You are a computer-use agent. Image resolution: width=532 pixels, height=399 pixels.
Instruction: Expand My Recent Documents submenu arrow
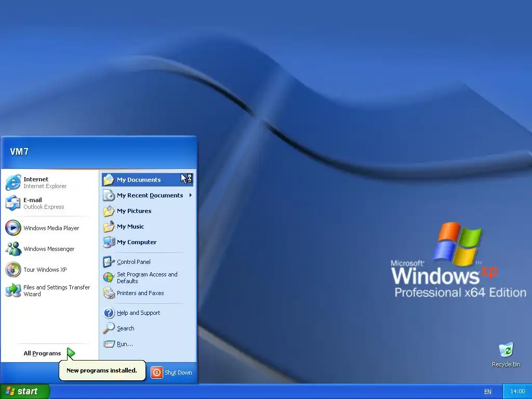(191, 195)
